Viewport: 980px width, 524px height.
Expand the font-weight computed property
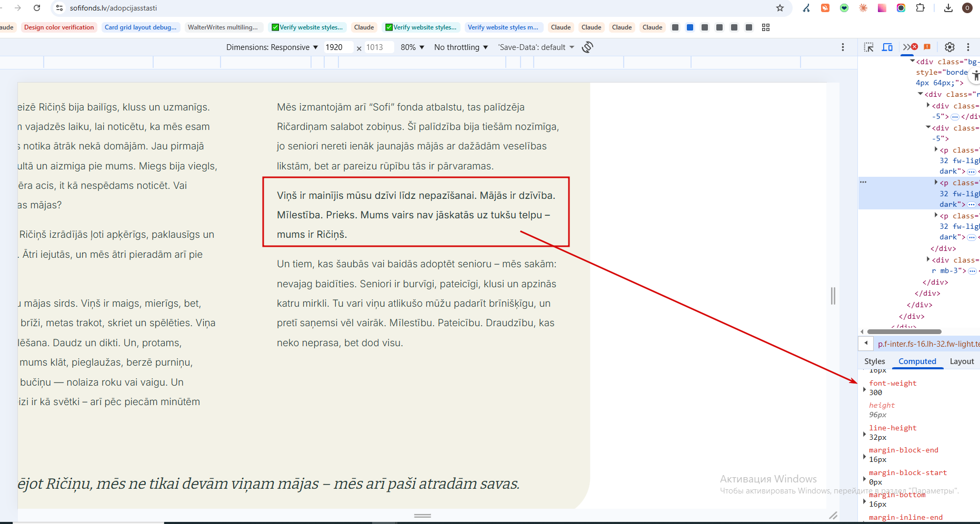pos(864,389)
